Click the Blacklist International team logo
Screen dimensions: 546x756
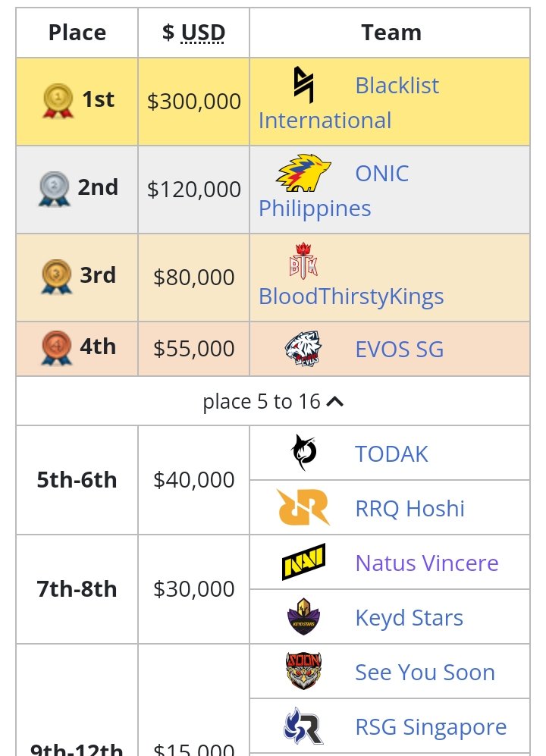coord(304,85)
